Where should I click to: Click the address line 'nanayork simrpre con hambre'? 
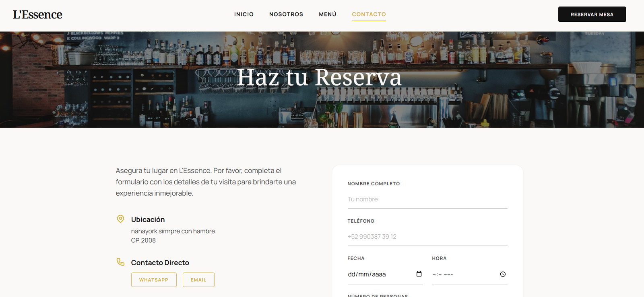[173, 231]
